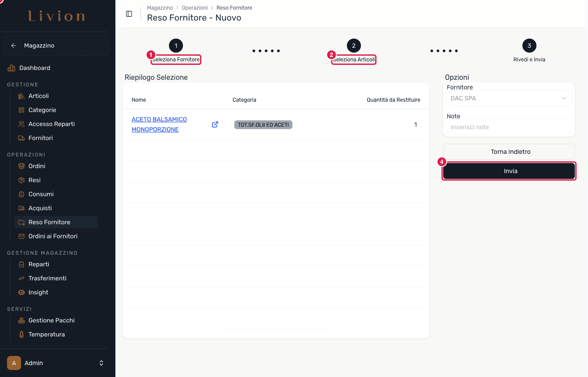Image resolution: width=588 pixels, height=377 pixels.
Task: Click the Reparti calendar icon
Action: (x=22, y=264)
